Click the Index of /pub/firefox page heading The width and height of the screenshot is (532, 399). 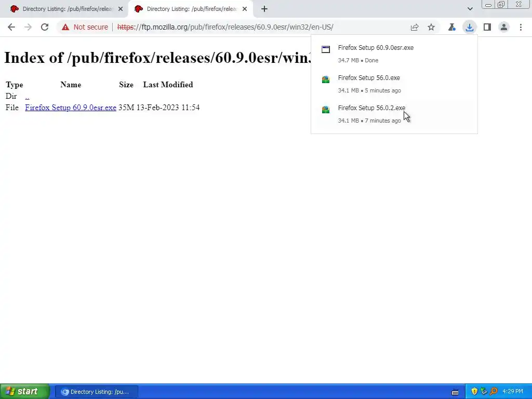coord(158,58)
